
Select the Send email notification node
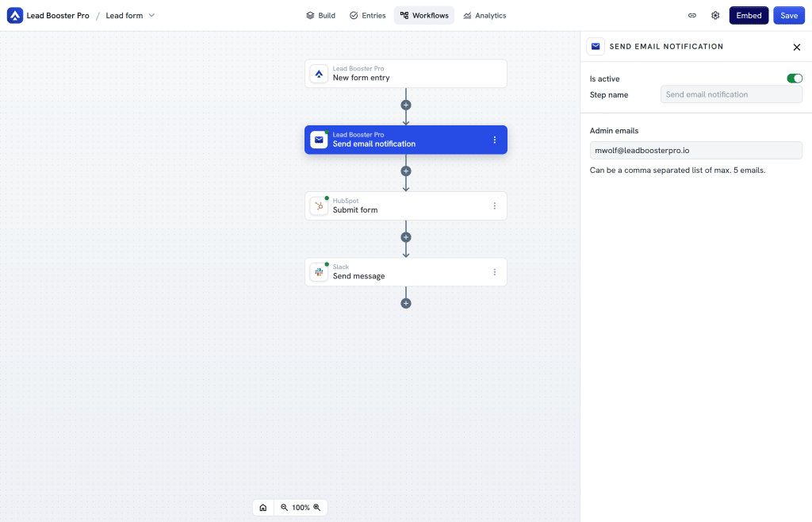[x=405, y=140]
